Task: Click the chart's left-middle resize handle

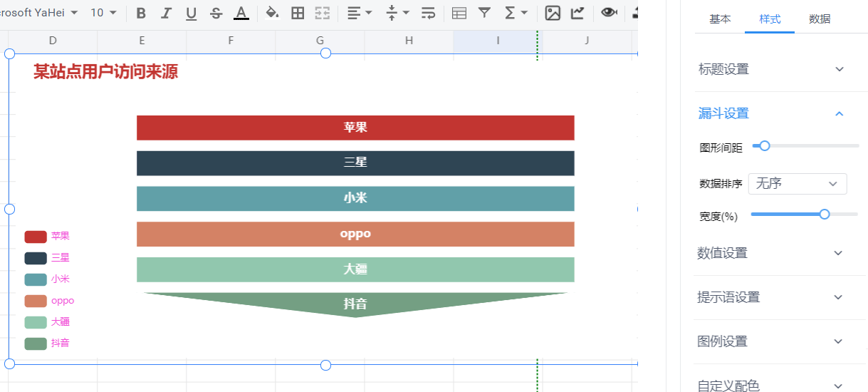Action: 9,209
